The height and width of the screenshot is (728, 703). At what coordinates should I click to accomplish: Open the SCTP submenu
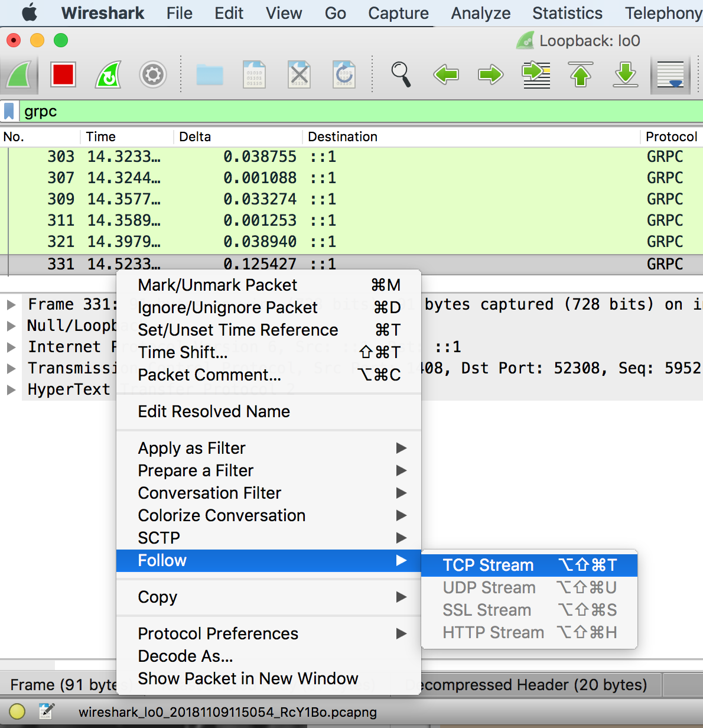tap(269, 538)
